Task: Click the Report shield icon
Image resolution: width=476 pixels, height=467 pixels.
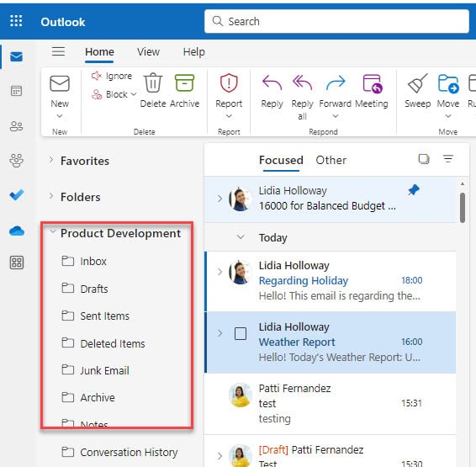Action: [x=229, y=82]
